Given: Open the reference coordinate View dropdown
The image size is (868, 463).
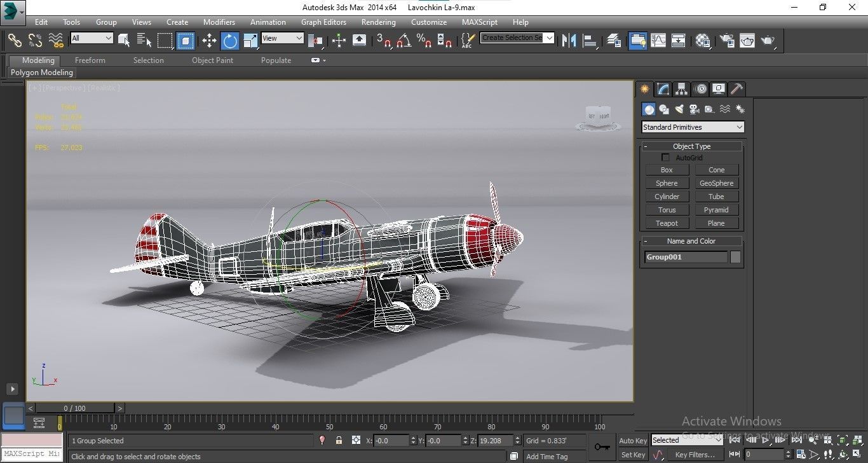Looking at the screenshot, I should [x=282, y=38].
